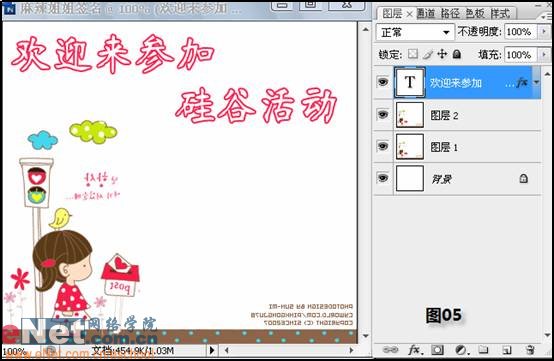The width and height of the screenshot is (554, 361).
Task: Create a new fill or adjustment layer
Action: (461, 350)
